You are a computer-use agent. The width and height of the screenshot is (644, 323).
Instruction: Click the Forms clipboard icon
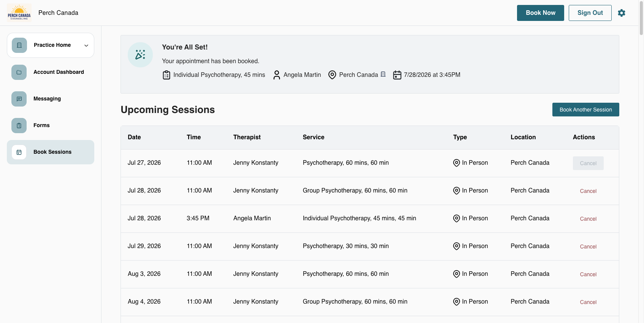pyautogui.click(x=19, y=126)
